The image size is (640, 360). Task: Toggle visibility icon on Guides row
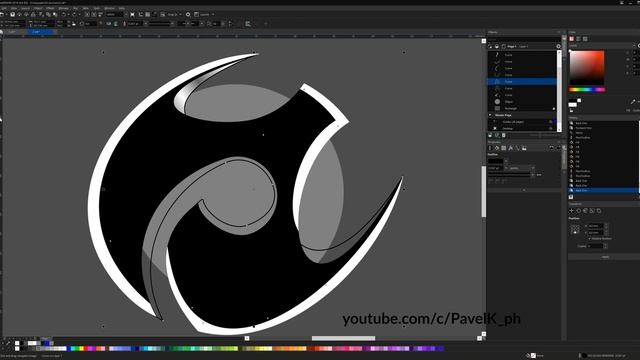(x=550, y=122)
